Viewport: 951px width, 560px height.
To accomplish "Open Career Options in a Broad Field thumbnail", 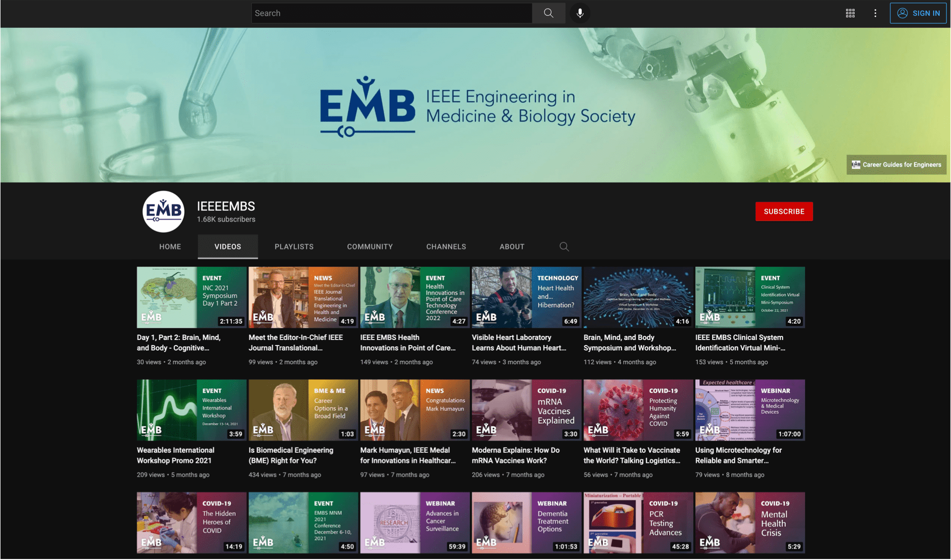I will (303, 410).
